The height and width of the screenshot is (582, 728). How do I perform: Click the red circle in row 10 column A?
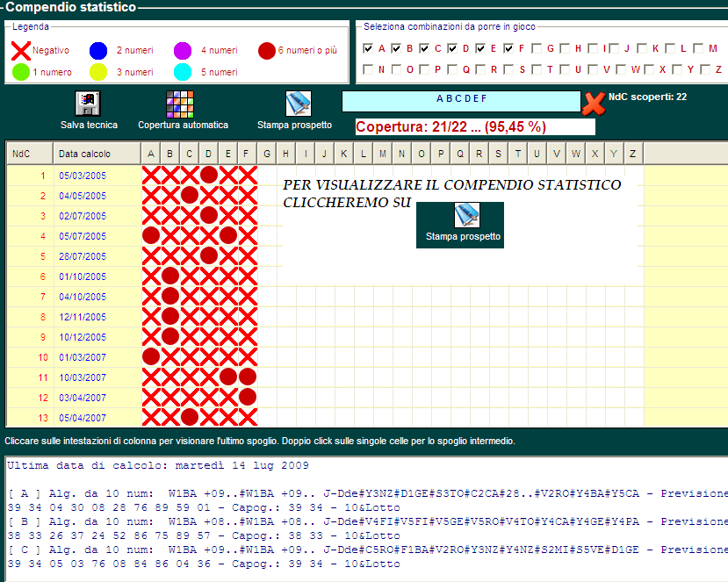(x=151, y=356)
